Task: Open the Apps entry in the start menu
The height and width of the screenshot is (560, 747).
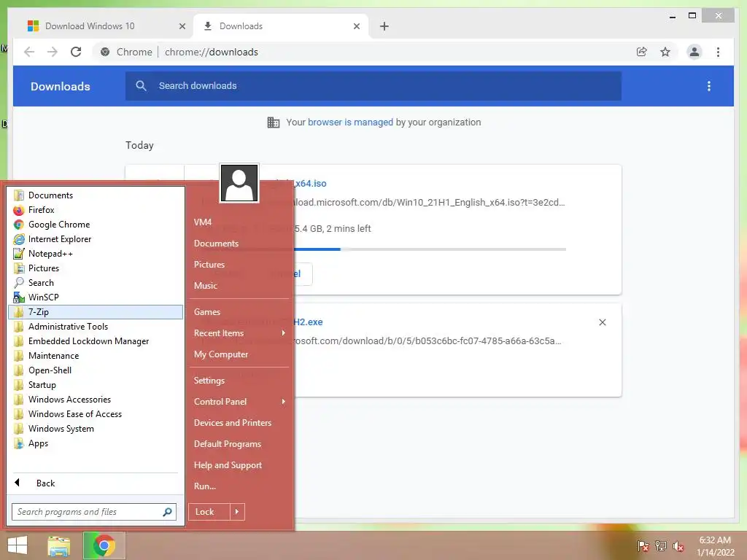Action: (x=96, y=443)
